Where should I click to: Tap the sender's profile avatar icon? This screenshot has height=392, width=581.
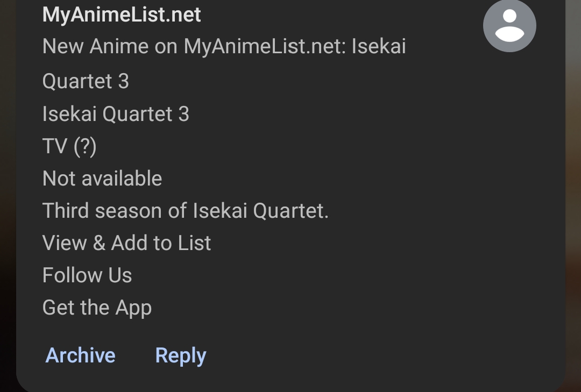coord(509,26)
